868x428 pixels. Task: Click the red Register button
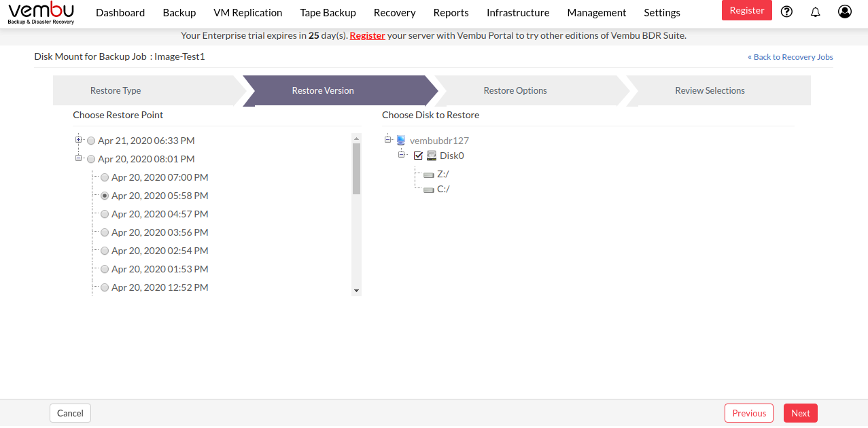(x=747, y=10)
